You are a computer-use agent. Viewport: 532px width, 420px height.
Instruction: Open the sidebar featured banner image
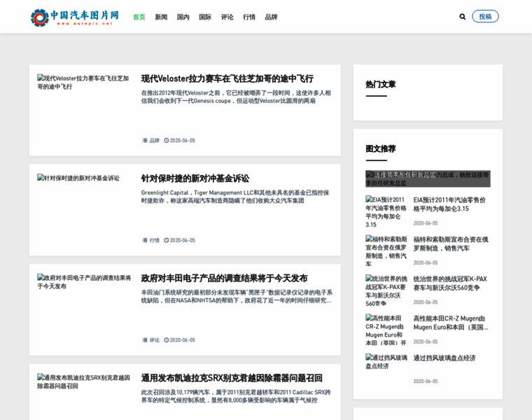(428, 178)
